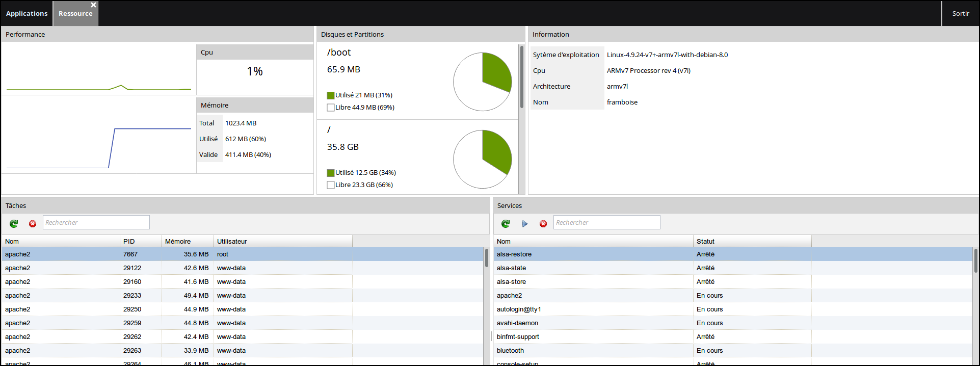Screen dimensions: 980x366
Task: Click the red stop icon in Services toolbar
Action: pos(543,223)
